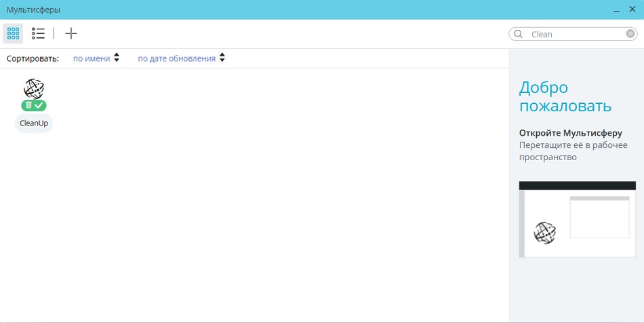The width and height of the screenshot is (644, 323).
Task: Switch to grid view of multispheres
Action: point(13,33)
